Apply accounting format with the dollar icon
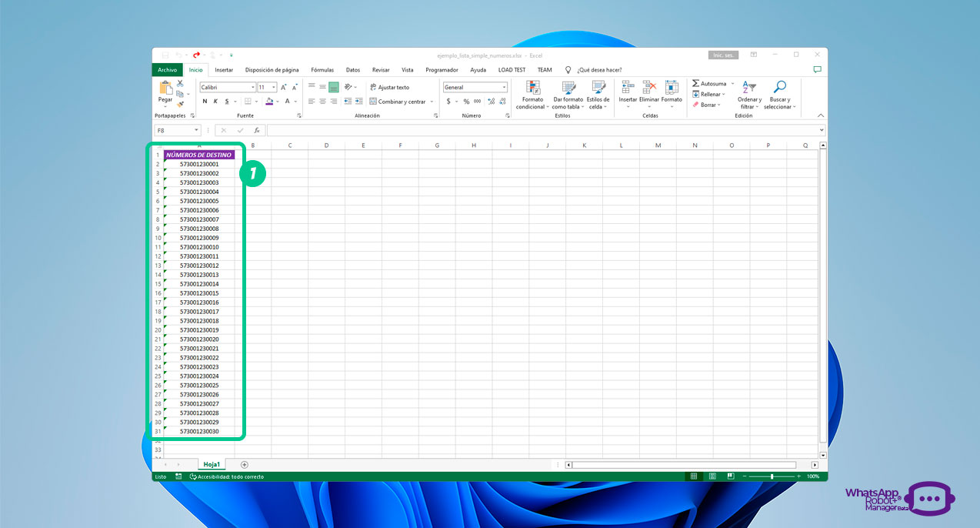Image resolution: width=980 pixels, height=528 pixels. (x=448, y=102)
